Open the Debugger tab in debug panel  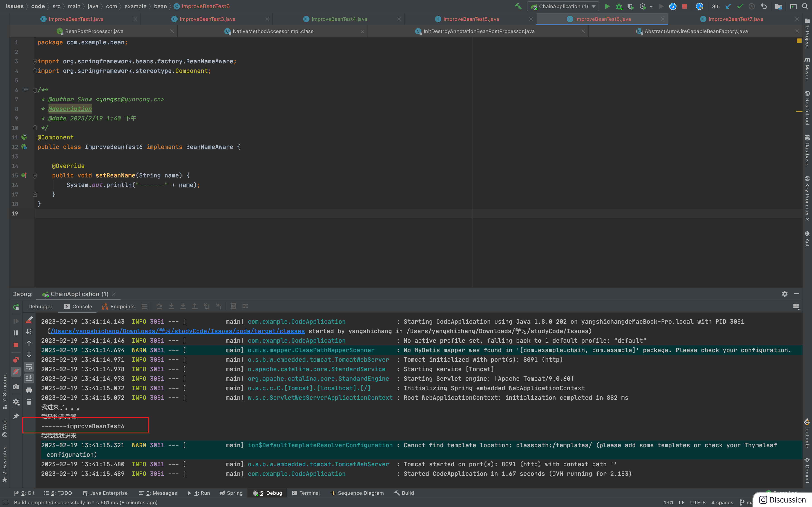(x=40, y=306)
